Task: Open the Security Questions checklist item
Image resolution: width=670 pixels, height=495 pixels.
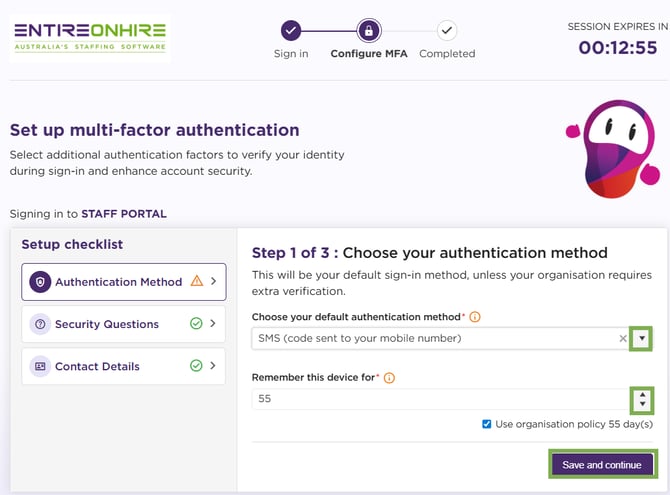Action: tap(107, 324)
